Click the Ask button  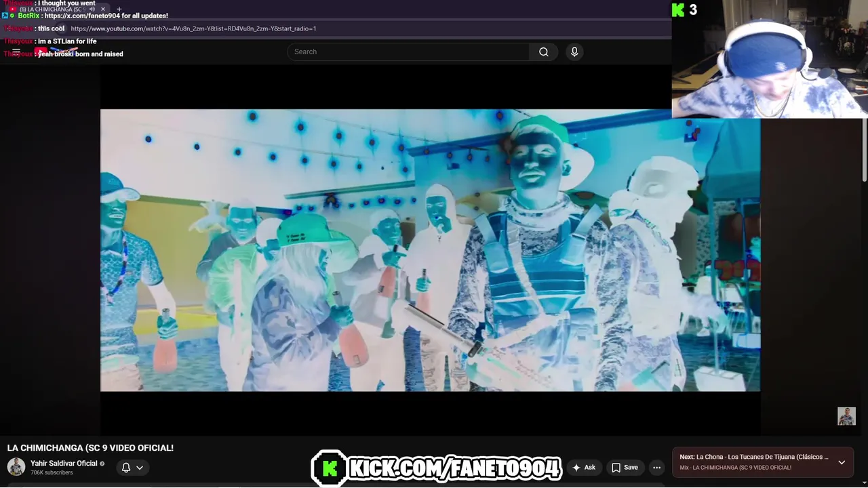[x=584, y=468]
